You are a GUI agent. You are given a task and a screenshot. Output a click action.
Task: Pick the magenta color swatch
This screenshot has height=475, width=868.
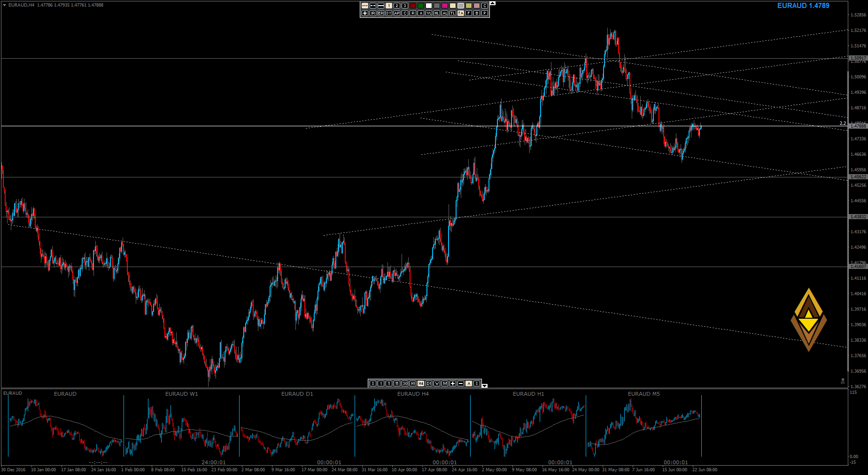(445, 6)
